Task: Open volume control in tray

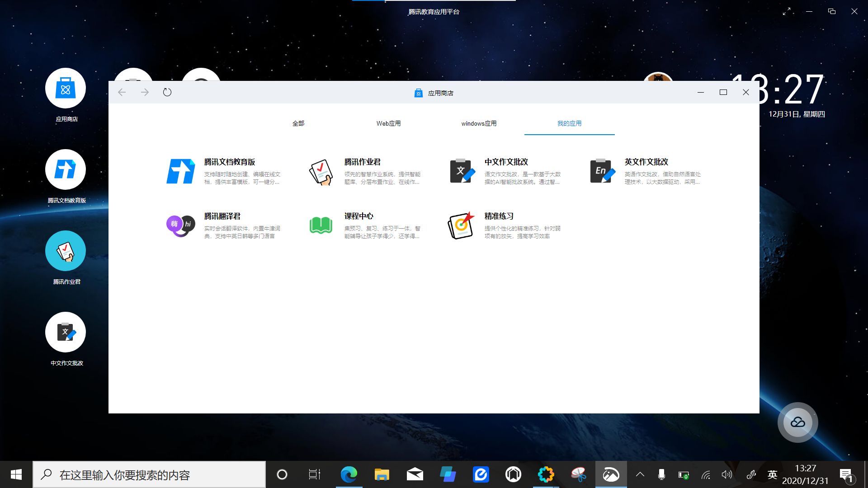Action: coord(726,474)
